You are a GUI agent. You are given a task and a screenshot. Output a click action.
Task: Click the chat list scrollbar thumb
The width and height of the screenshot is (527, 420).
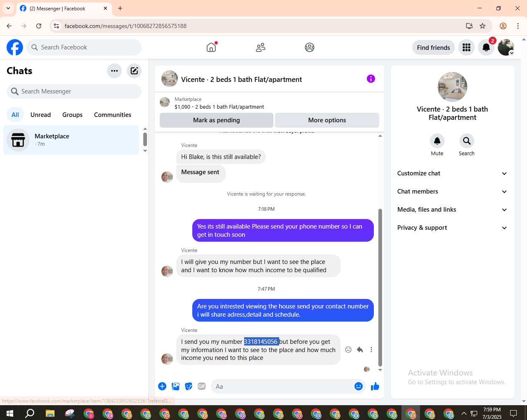coord(145,139)
